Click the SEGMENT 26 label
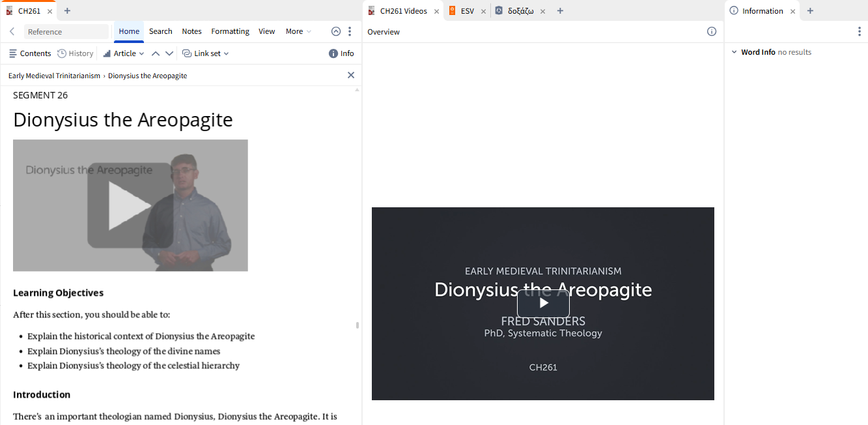Image resolution: width=868 pixels, height=425 pixels. pos(40,95)
